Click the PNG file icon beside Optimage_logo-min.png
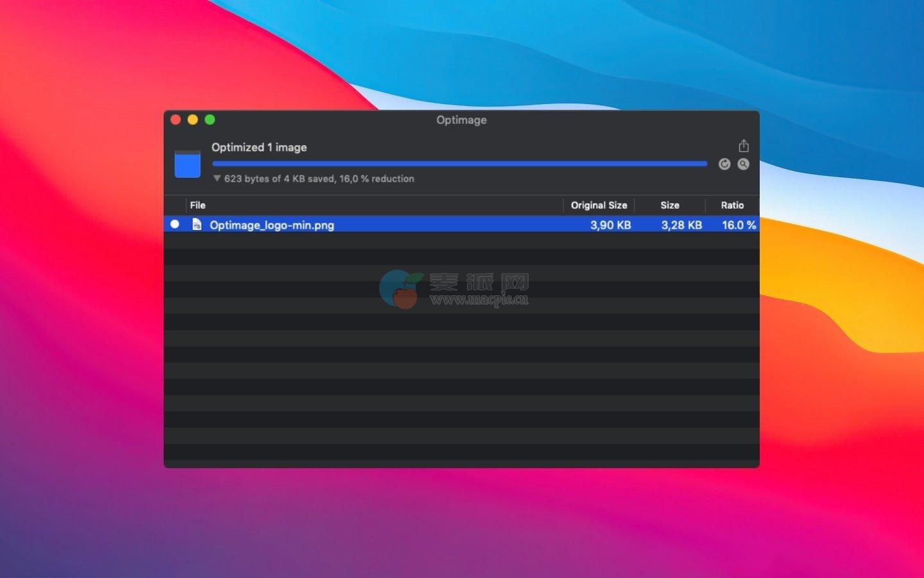Screen dimensions: 924x578 click(x=197, y=224)
